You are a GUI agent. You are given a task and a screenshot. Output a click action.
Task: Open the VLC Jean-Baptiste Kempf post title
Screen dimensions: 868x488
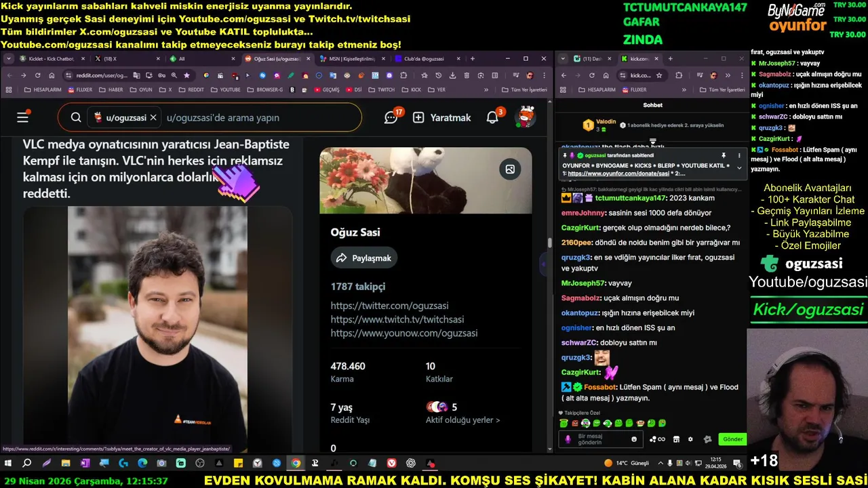pyautogui.click(x=156, y=169)
